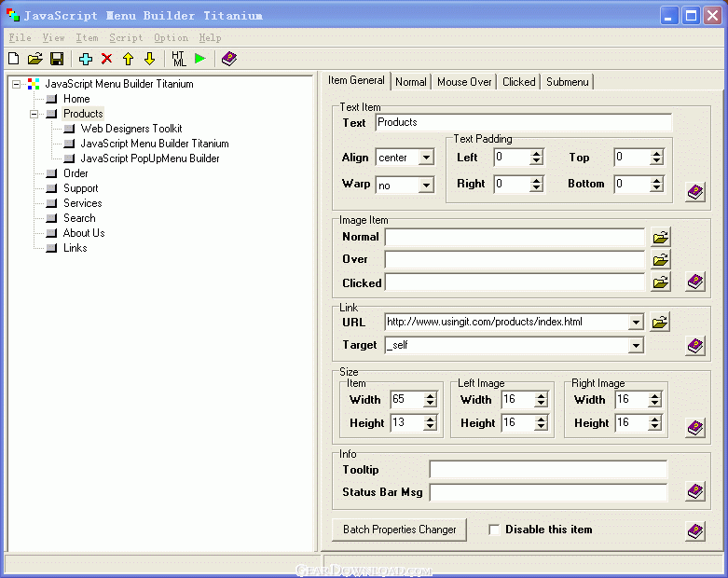728x578 pixels.
Task: Open the URL dropdown arrow
Action: 636,322
